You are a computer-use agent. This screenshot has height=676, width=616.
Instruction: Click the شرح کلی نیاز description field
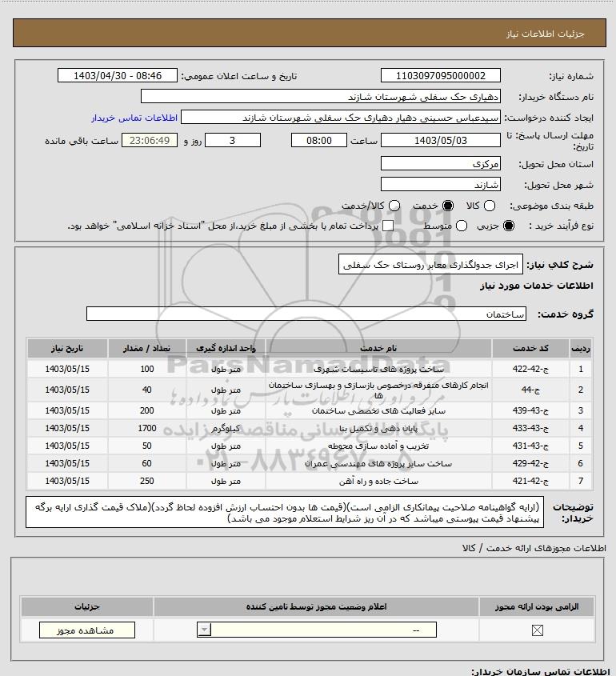[x=430, y=264]
